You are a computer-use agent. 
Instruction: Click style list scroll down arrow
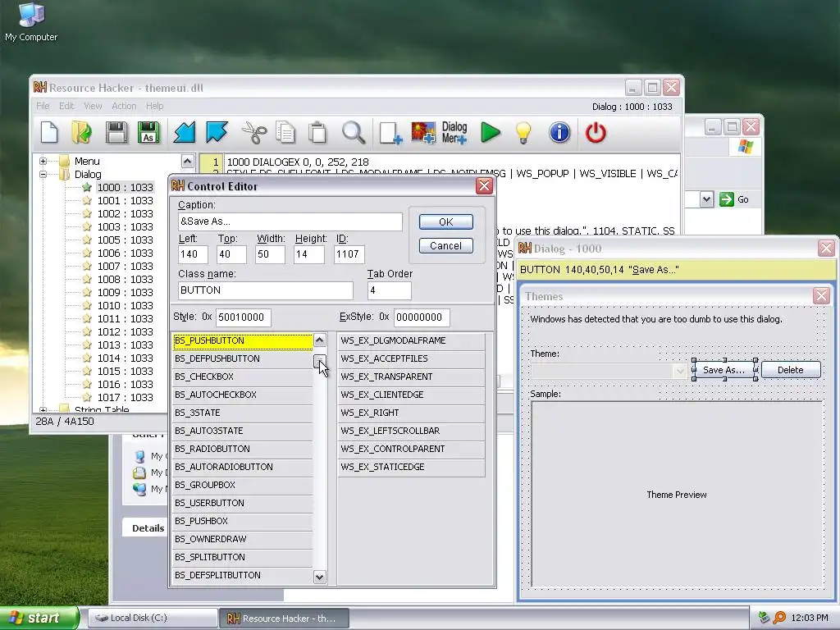pos(319,577)
